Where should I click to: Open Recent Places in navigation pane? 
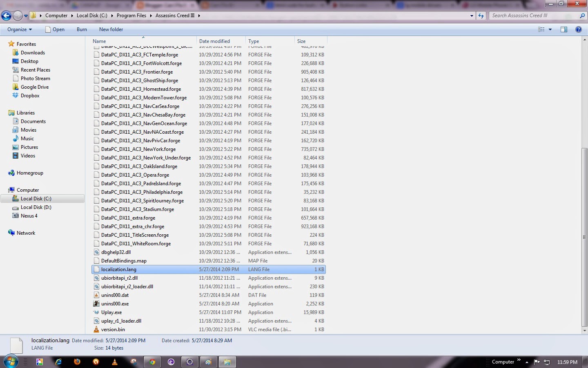coord(35,70)
